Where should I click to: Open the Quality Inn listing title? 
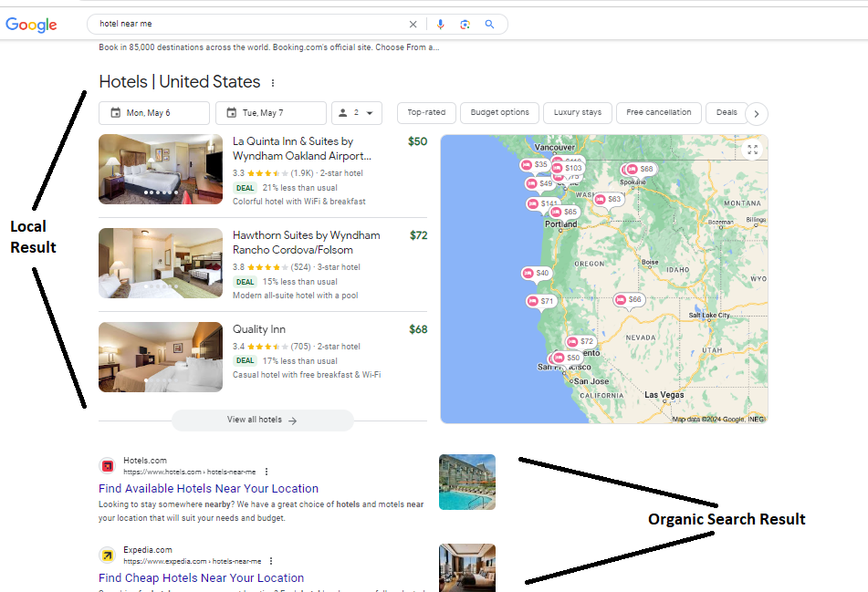(259, 329)
